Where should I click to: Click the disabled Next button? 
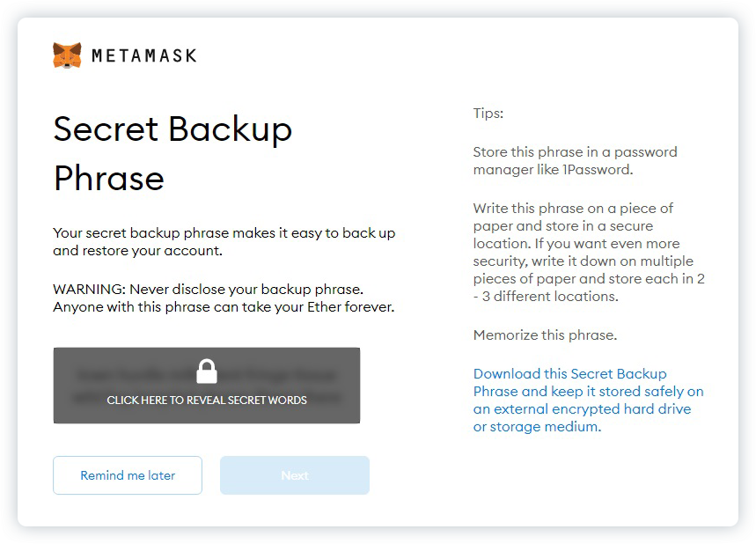[x=295, y=475]
